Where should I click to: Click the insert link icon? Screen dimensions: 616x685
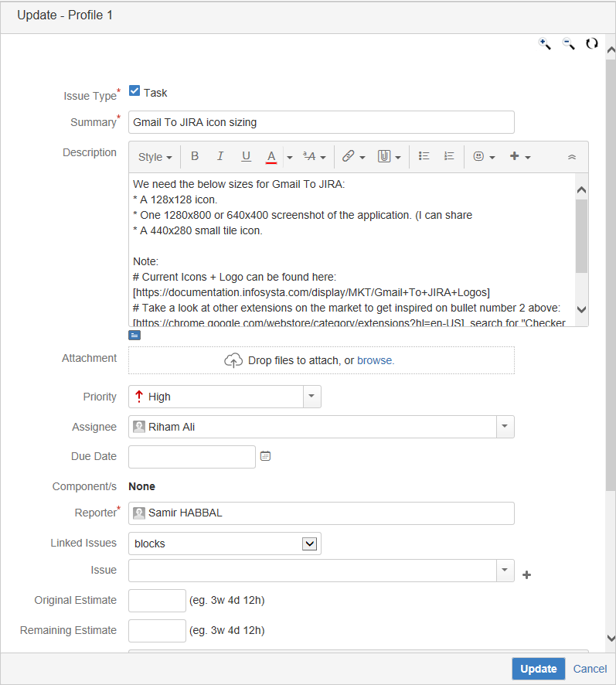coord(349,156)
